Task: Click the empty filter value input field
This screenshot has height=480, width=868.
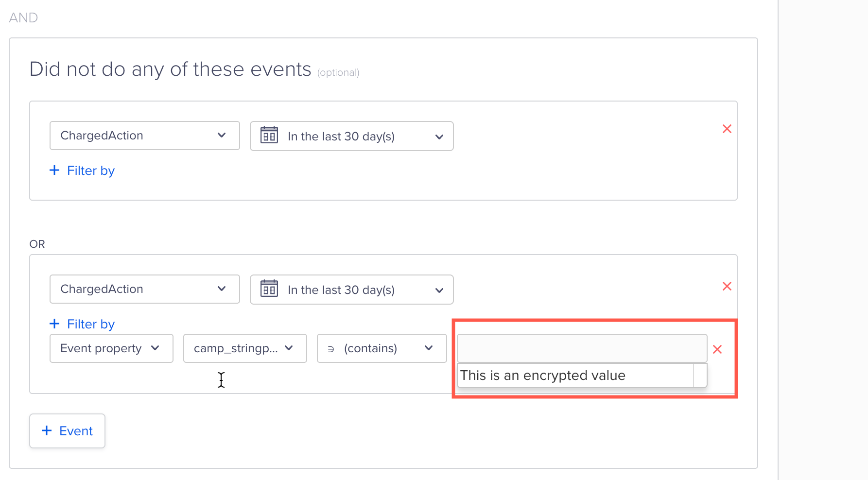Action: point(581,348)
